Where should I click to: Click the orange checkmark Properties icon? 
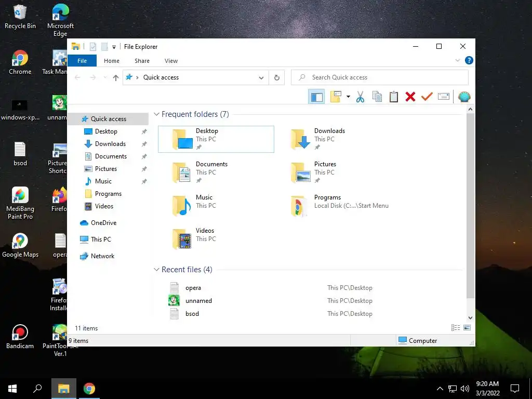pos(427,97)
